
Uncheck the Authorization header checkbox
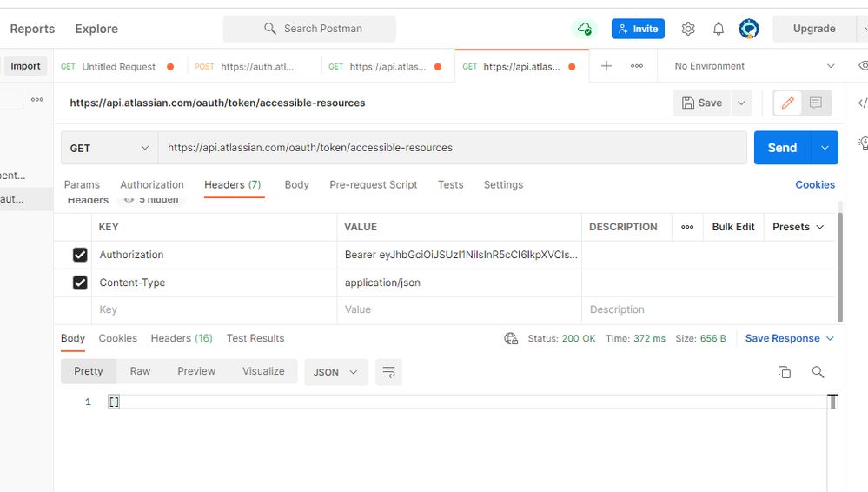tap(80, 255)
